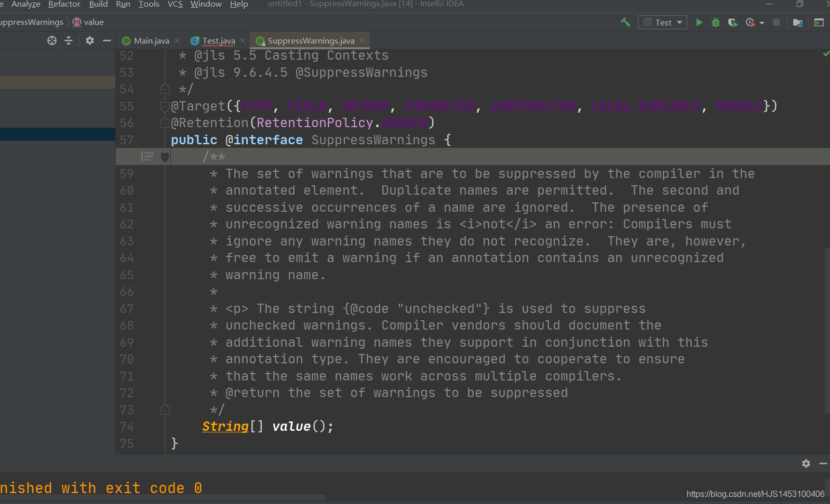
Task: Open the VCS menu
Action: (175, 4)
